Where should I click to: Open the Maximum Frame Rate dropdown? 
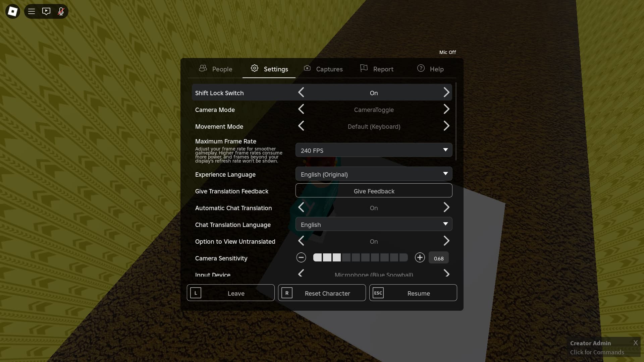[373, 150]
